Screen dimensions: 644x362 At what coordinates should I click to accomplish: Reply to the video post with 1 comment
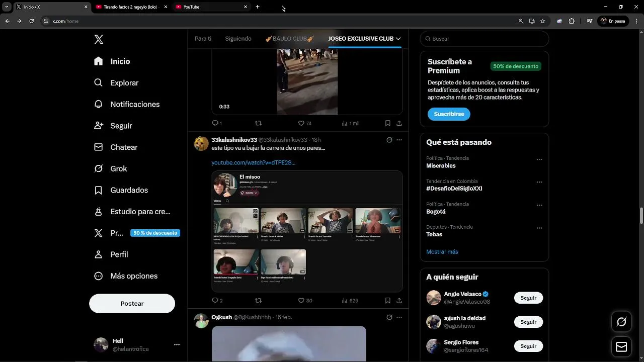pyautogui.click(x=216, y=123)
